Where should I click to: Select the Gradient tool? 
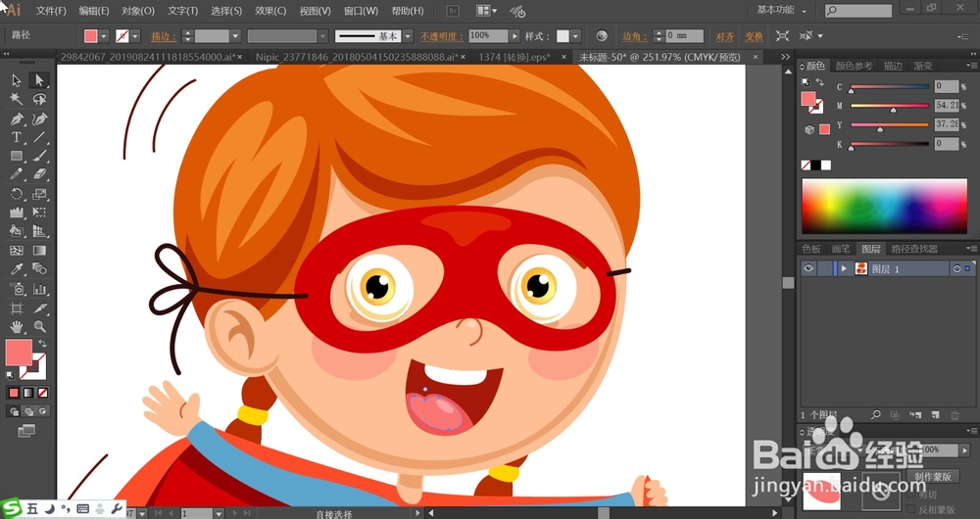(39, 251)
